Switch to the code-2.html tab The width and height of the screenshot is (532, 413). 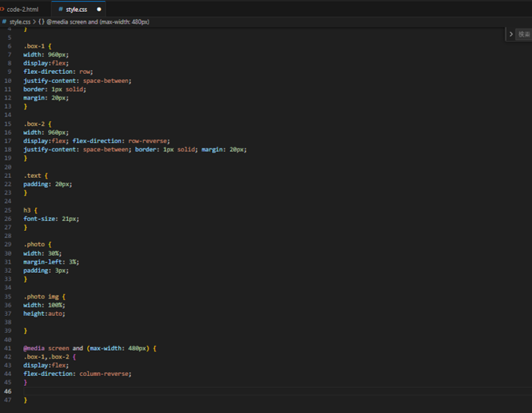[22, 10]
